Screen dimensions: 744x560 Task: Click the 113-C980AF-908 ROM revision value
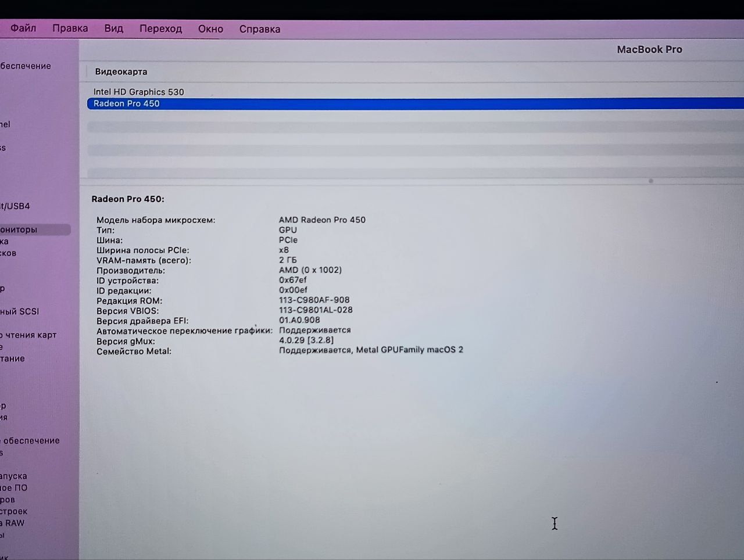point(314,300)
